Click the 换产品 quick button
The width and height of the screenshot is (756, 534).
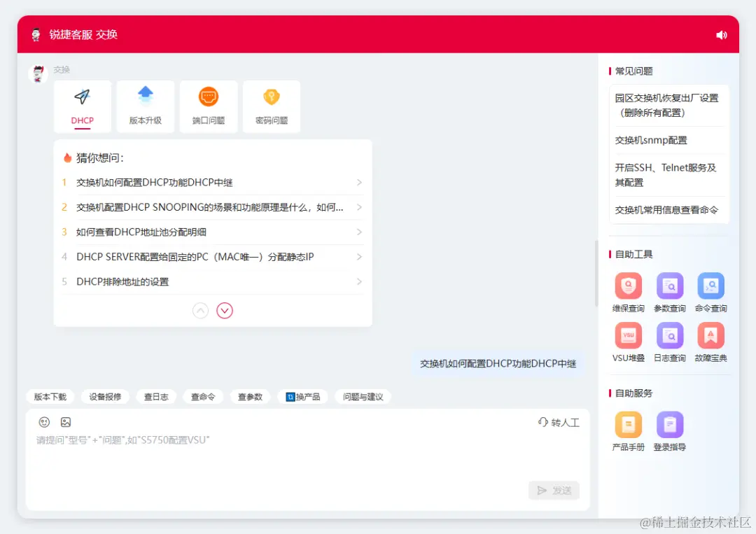pyautogui.click(x=303, y=397)
